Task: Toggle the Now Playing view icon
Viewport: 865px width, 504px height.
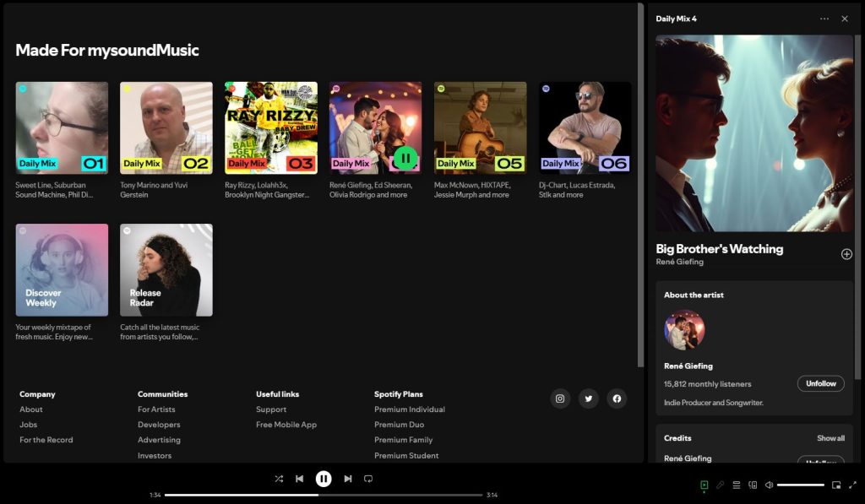Action: (704, 485)
